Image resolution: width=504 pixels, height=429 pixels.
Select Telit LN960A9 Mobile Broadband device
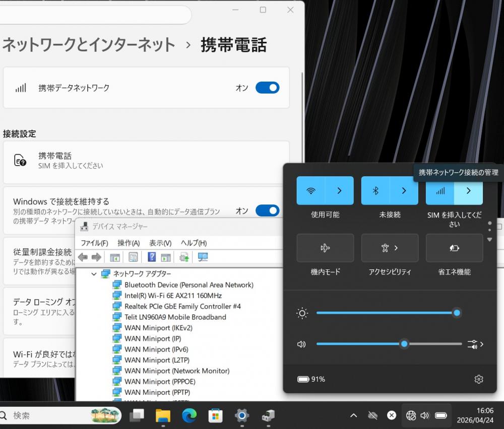(175, 317)
